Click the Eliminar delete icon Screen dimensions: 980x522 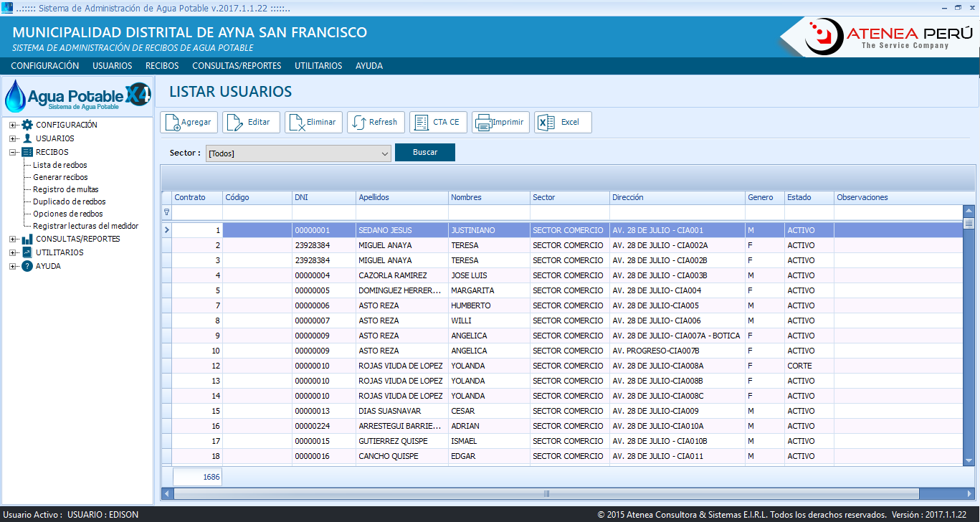click(x=297, y=123)
